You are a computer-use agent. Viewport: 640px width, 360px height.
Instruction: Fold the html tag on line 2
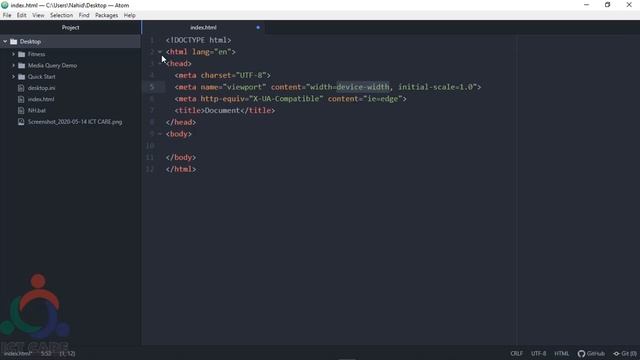pos(160,52)
